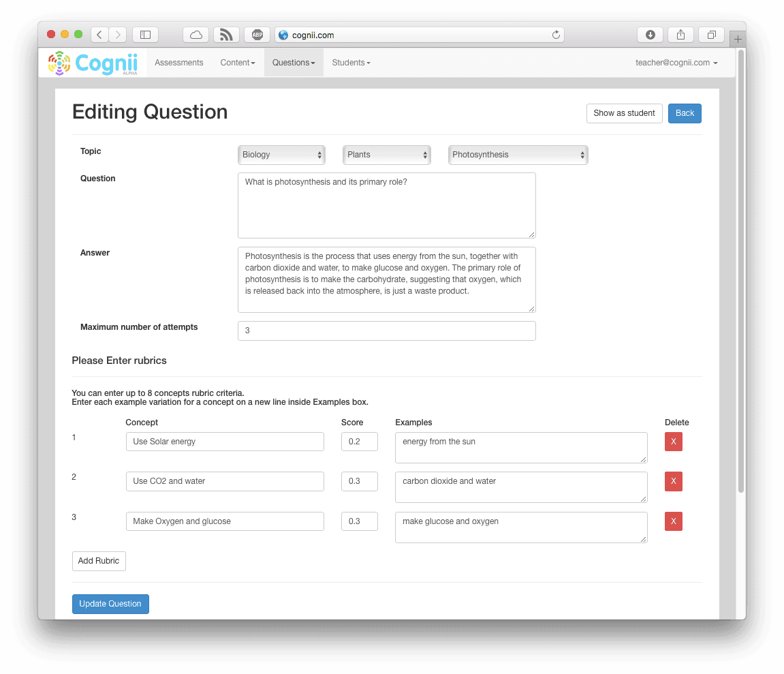Click the energy from the sun examples box
Screen dimensions: 784x674
coord(521,447)
